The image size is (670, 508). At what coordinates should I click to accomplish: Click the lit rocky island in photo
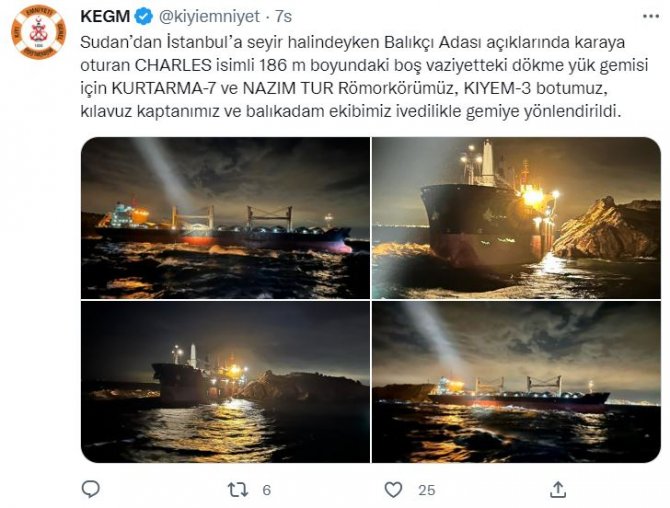click(x=607, y=229)
